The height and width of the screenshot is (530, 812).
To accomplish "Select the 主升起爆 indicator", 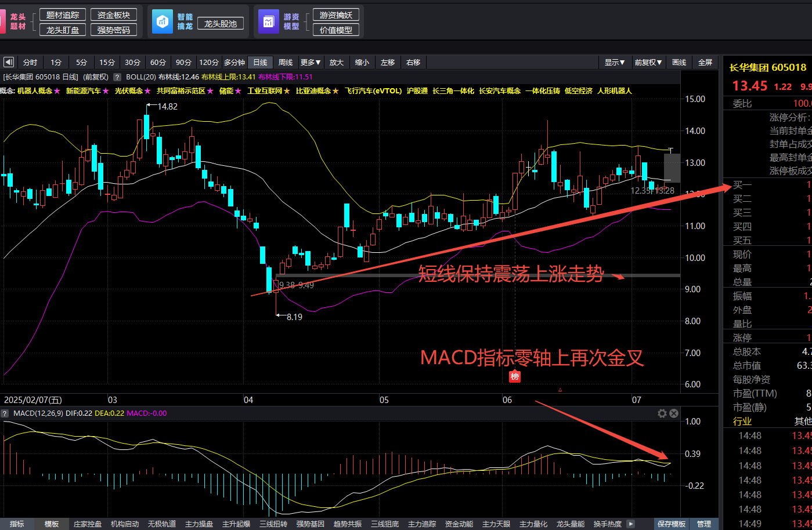I will point(236,524).
